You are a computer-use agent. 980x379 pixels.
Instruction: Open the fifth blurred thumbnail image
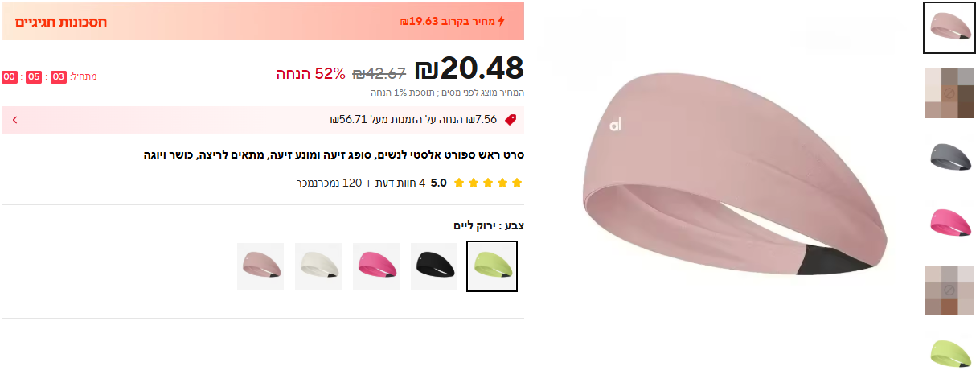click(949, 289)
